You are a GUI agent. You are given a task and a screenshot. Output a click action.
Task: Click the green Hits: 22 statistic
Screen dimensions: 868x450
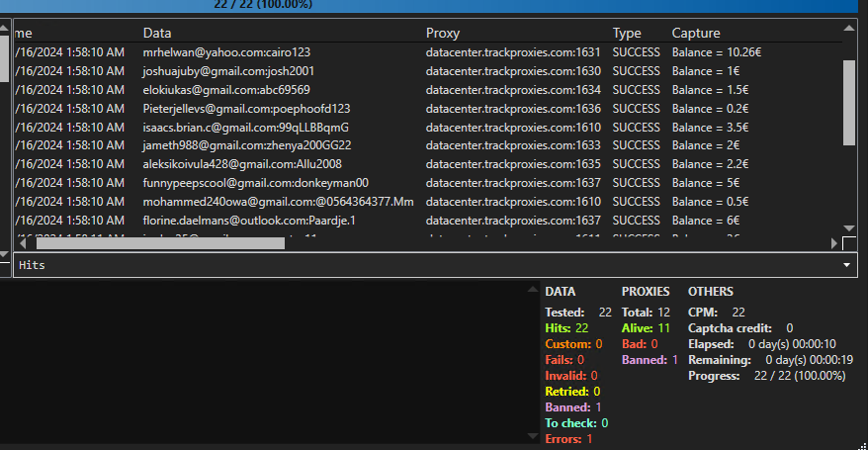pos(566,328)
